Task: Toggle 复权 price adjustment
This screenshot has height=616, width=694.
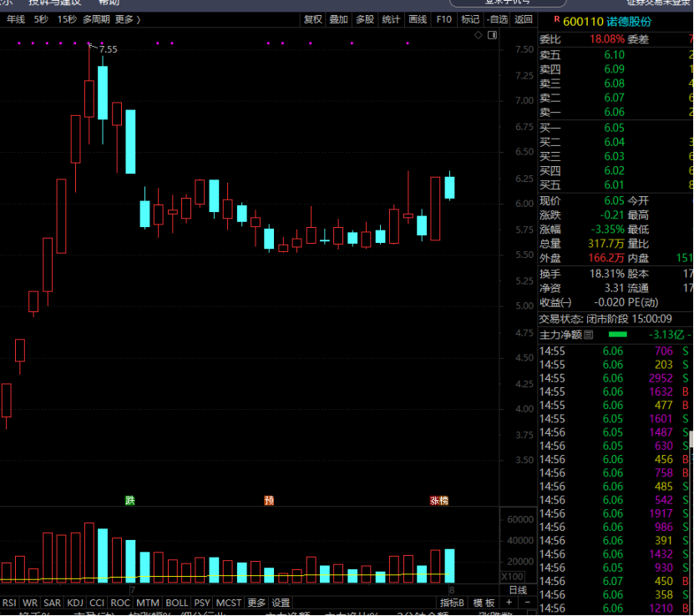Action: click(313, 19)
